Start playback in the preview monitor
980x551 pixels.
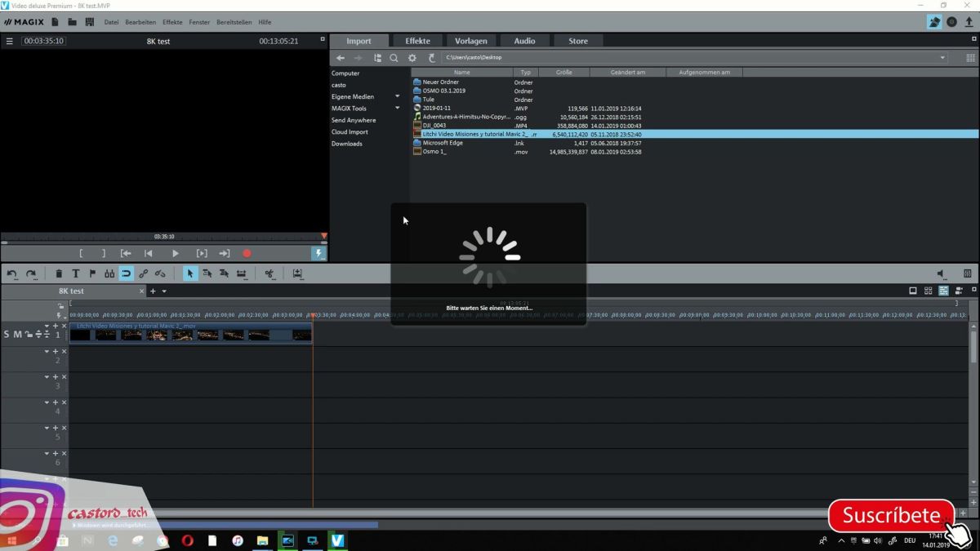coord(175,254)
